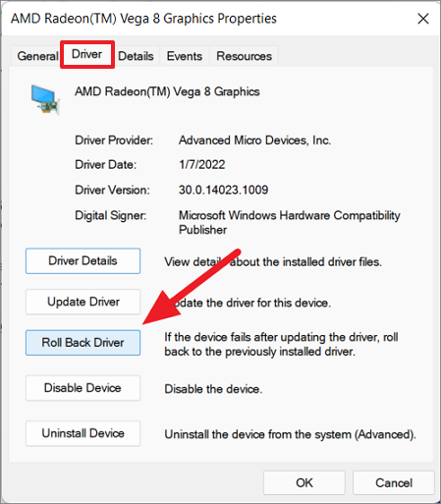Select Uninstall Device
The width and height of the screenshot is (441, 504).
83,433
